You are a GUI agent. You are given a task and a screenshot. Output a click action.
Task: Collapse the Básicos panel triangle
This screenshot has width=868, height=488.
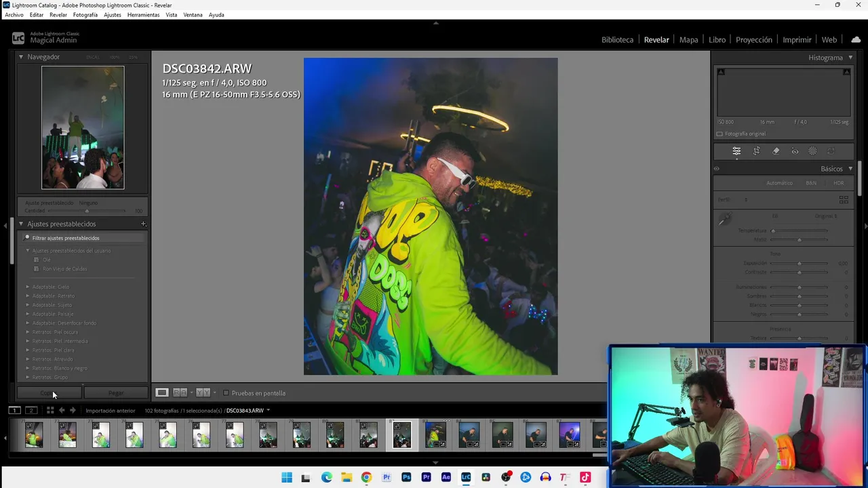click(x=850, y=169)
